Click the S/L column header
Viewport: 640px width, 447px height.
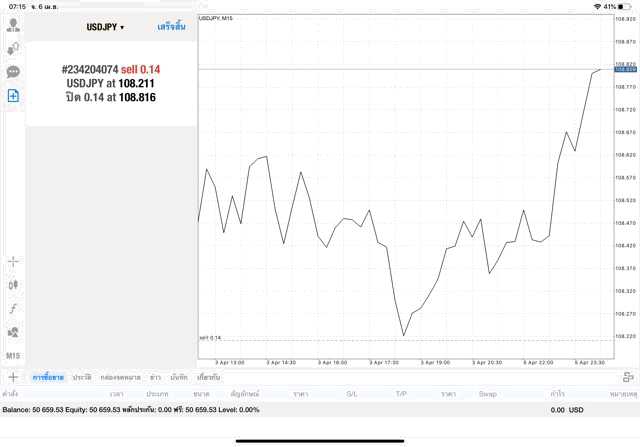pos(352,394)
